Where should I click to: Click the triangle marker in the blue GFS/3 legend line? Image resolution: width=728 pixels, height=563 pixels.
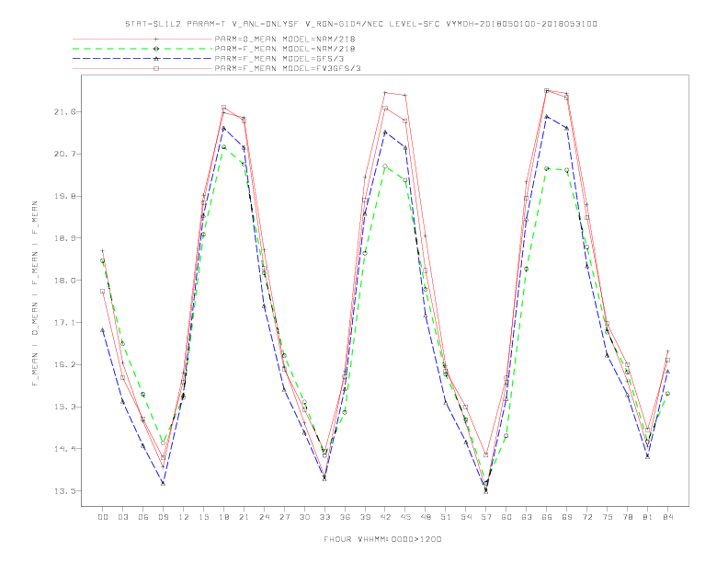[156, 59]
